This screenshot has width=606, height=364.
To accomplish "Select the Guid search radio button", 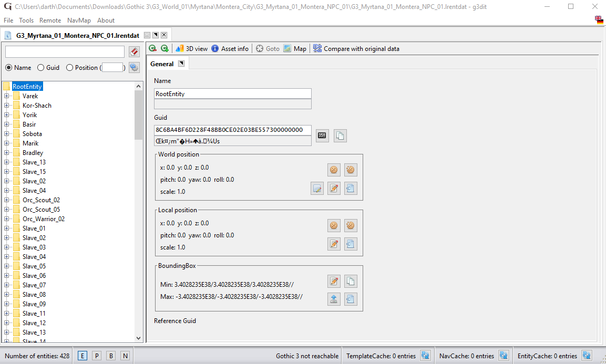I will 41,68.
